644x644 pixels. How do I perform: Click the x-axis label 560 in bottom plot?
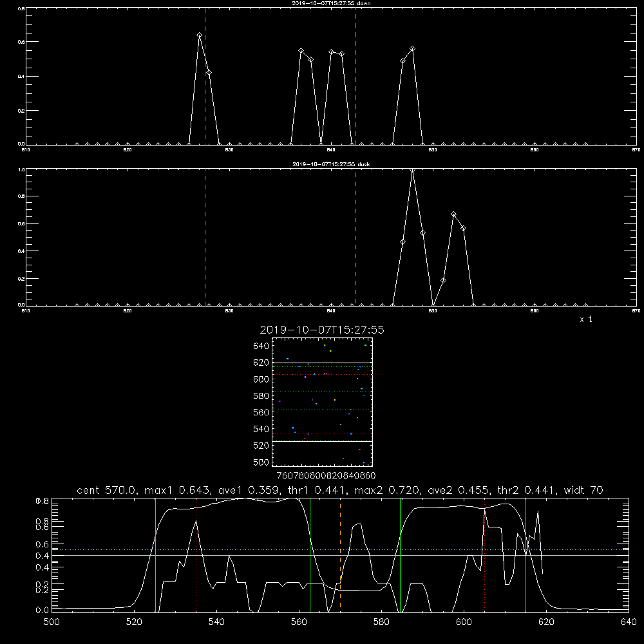pos(299,621)
